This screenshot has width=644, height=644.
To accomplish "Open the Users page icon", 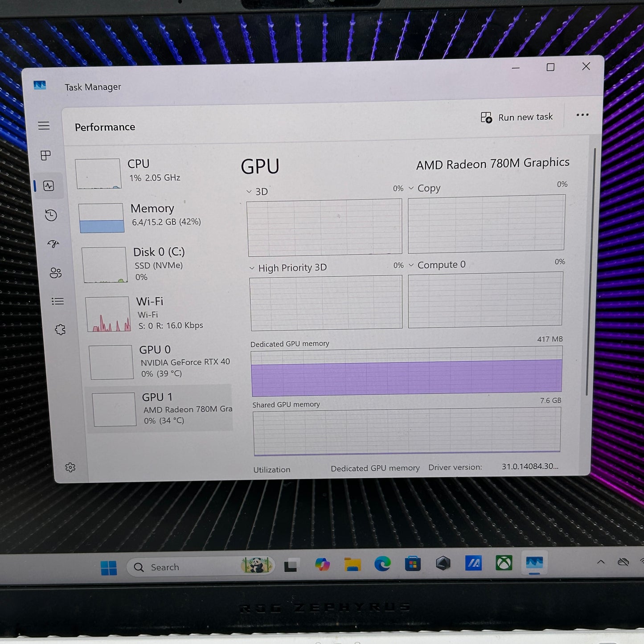I will [56, 273].
